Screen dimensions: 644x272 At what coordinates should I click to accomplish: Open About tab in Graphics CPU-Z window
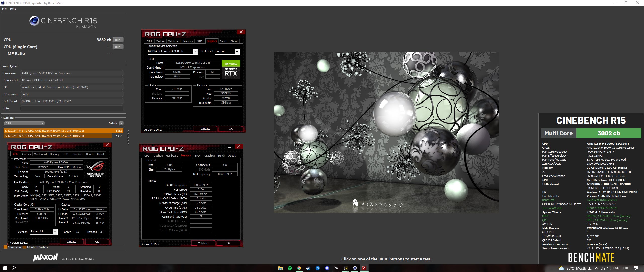coord(234,41)
